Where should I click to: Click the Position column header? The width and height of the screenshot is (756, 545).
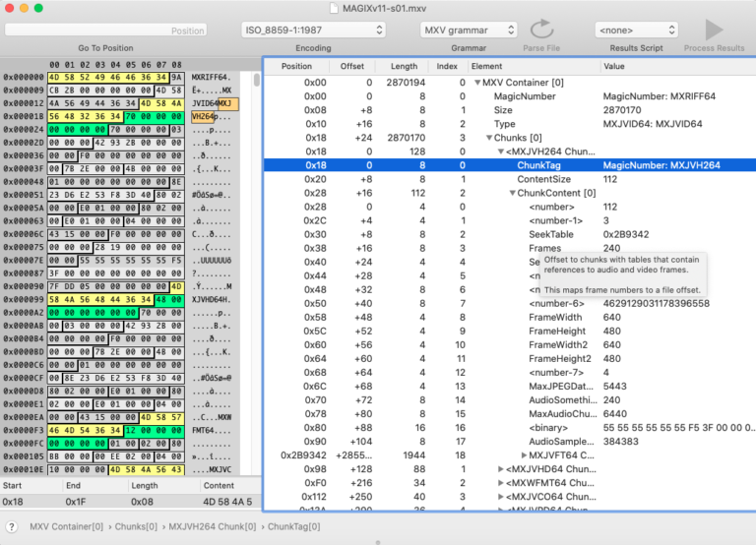pos(296,66)
